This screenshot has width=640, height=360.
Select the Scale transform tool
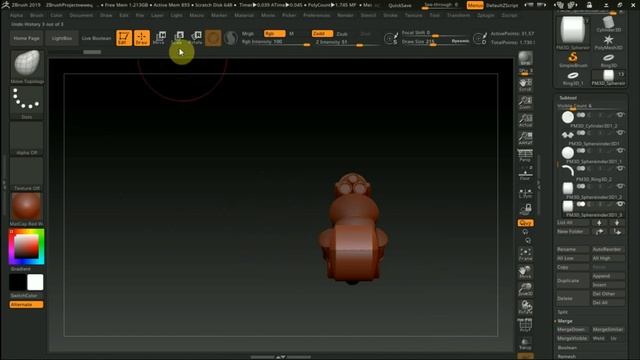(x=178, y=38)
